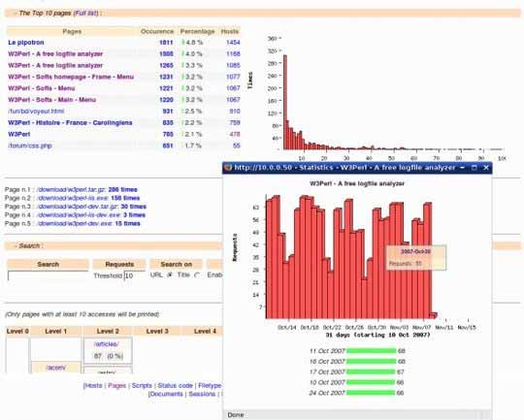Open the /fun/bd/voyeur.html page link
The width and height of the screenshot is (524, 420).
(x=36, y=111)
